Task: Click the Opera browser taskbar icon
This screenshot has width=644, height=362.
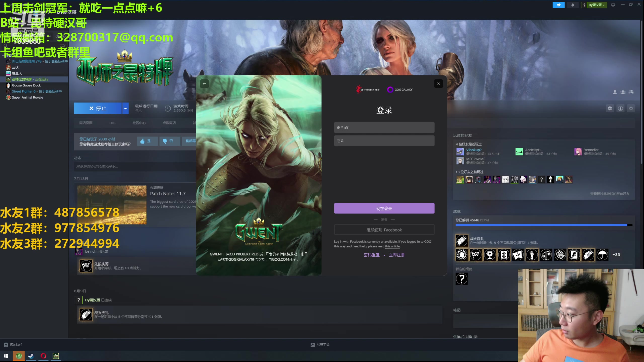Action: coord(44,356)
